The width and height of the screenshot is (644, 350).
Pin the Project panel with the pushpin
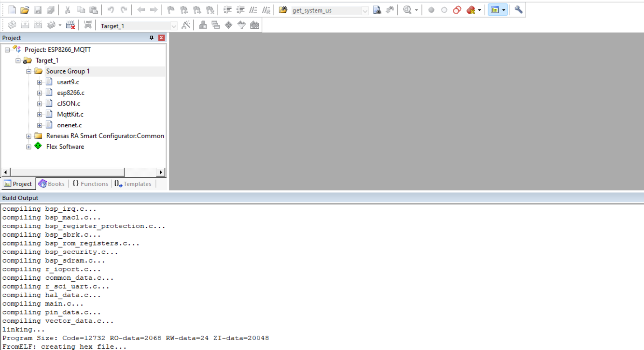[x=151, y=38]
